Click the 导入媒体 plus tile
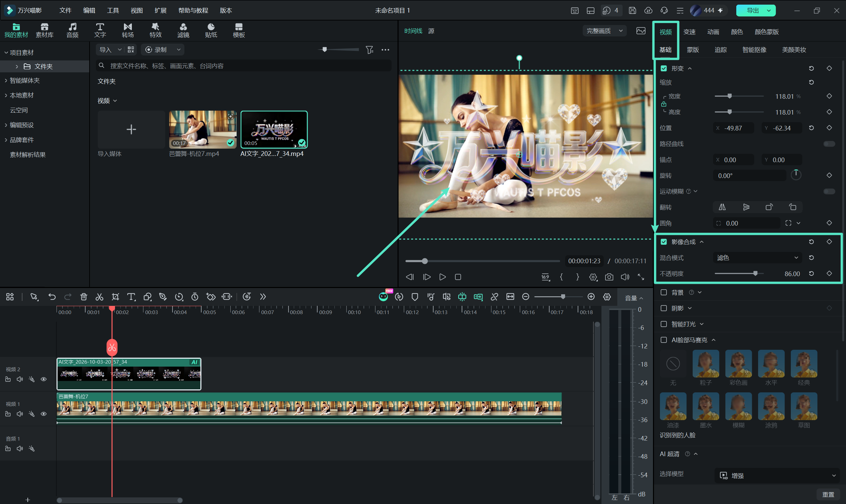The image size is (846, 504). 131,129
